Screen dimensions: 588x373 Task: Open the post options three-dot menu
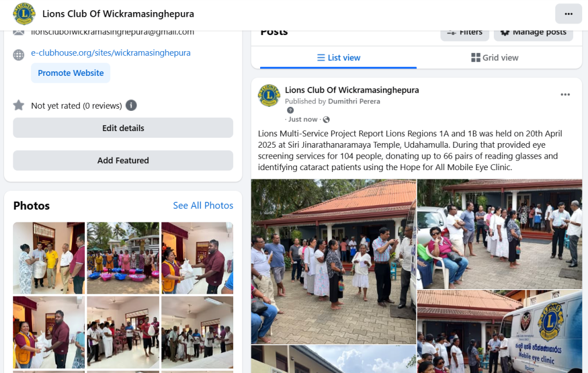click(565, 95)
